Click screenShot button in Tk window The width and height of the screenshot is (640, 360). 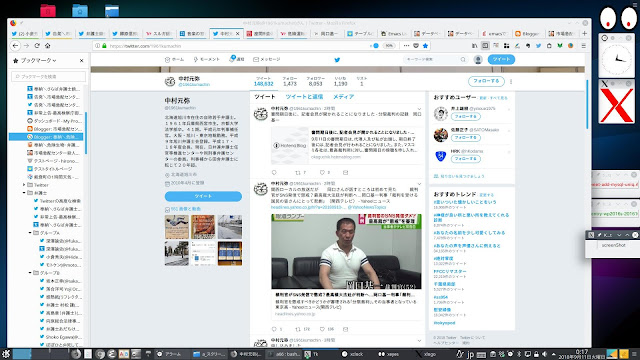(613, 245)
